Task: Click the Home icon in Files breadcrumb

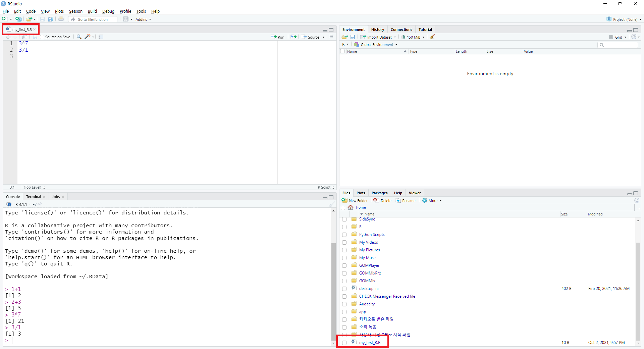Action: tap(351, 207)
